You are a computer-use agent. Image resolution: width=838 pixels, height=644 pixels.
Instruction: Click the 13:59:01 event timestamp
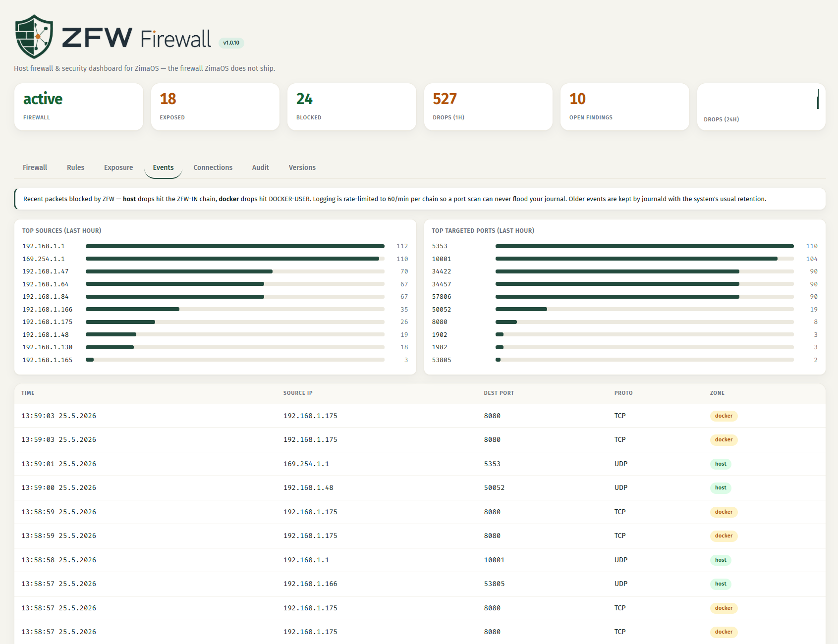tap(59, 464)
